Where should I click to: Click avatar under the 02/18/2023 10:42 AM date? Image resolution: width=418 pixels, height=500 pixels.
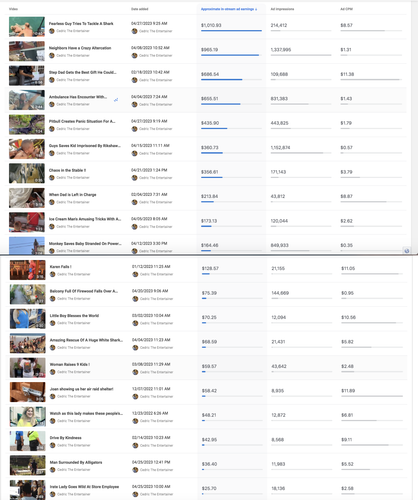(134, 80)
